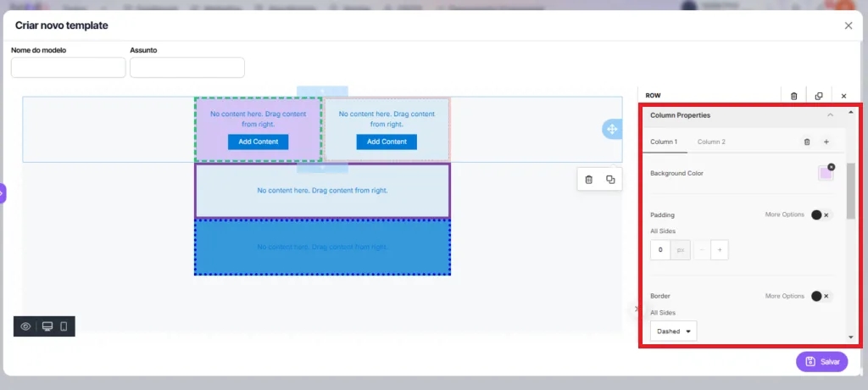
Task: Click the trash icon in ROW header
Action: coord(793,96)
